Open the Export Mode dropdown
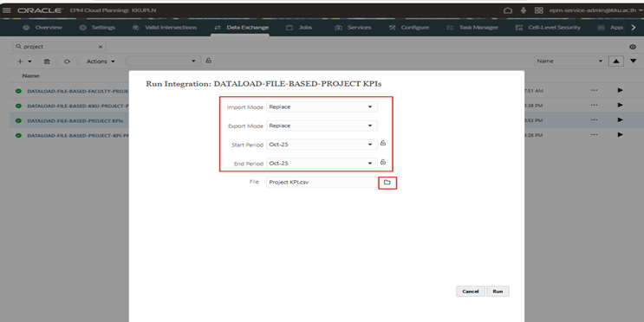The width and height of the screenshot is (644, 322). [322, 126]
